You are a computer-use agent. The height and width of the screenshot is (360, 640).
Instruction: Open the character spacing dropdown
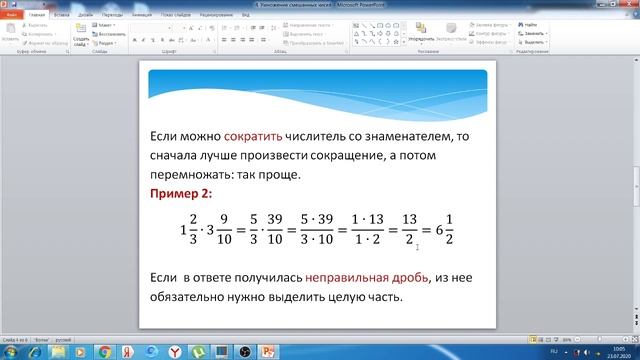pos(182,40)
